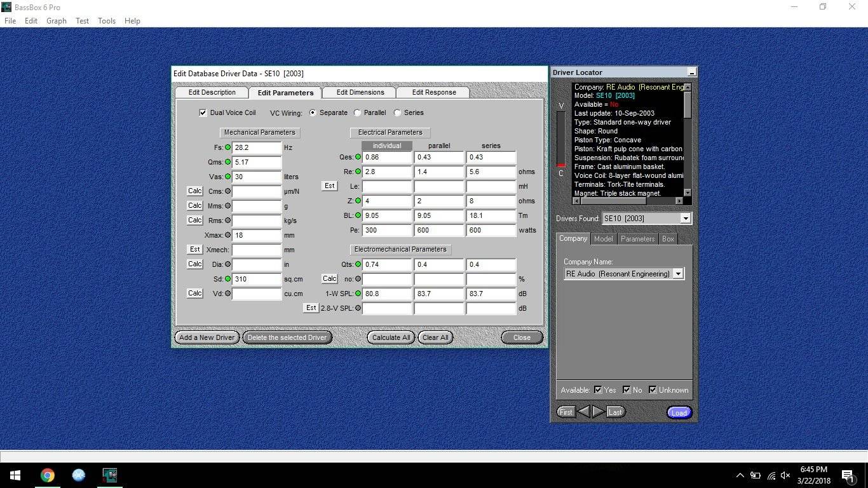Click the Clear All button
This screenshot has height=488, width=868.
(435, 337)
